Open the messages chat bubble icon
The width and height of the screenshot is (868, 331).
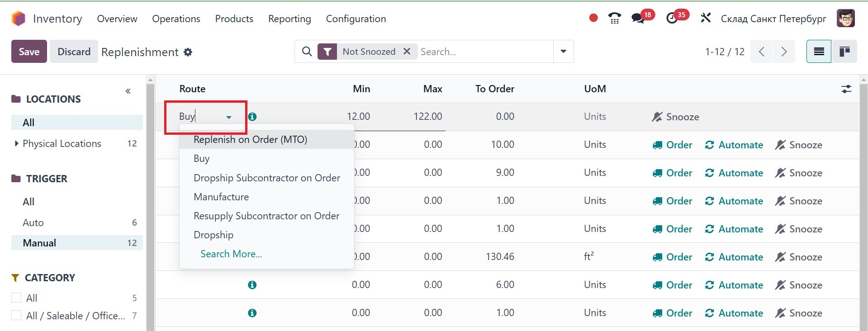pos(638,19)
